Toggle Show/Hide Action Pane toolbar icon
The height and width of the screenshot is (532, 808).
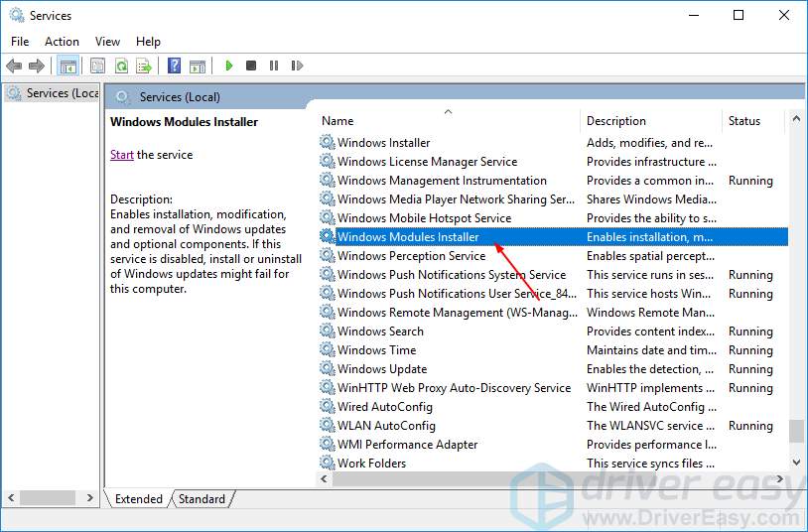[x=198, y=66]
